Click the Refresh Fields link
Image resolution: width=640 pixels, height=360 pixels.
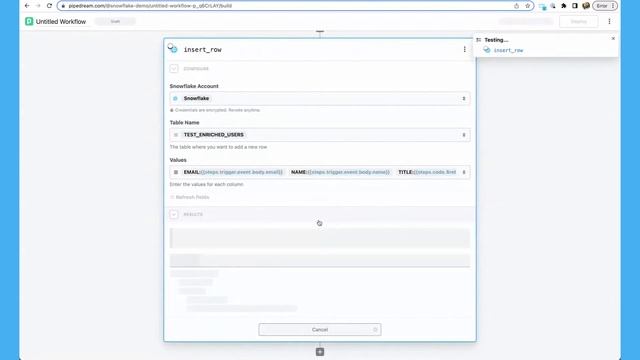click(x=190, y=197)
